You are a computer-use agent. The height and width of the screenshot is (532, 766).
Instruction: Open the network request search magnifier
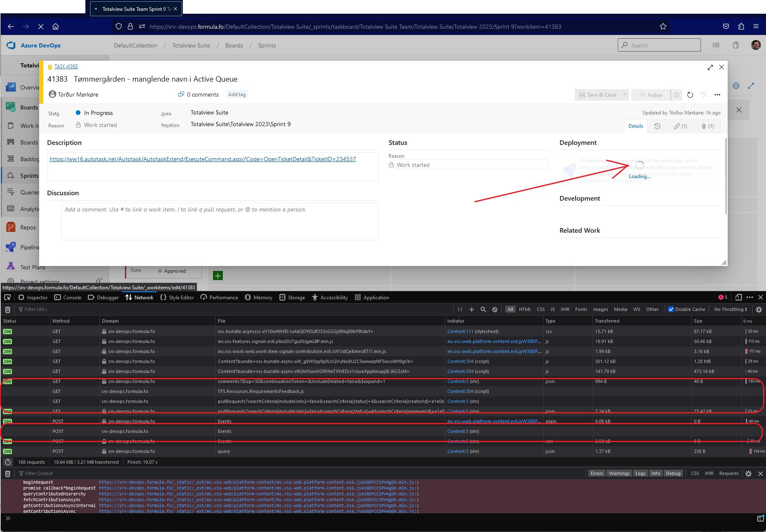tap(483, 309)
